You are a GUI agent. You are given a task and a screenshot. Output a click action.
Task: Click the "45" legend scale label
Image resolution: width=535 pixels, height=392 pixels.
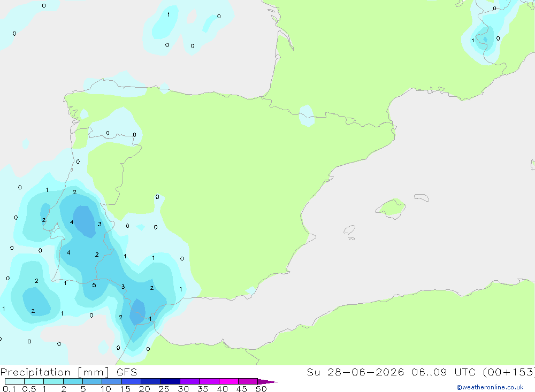[x=242, y=389]
